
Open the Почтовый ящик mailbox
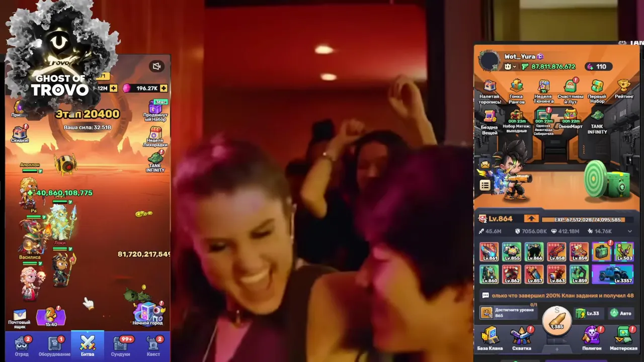tap(20, 318)
